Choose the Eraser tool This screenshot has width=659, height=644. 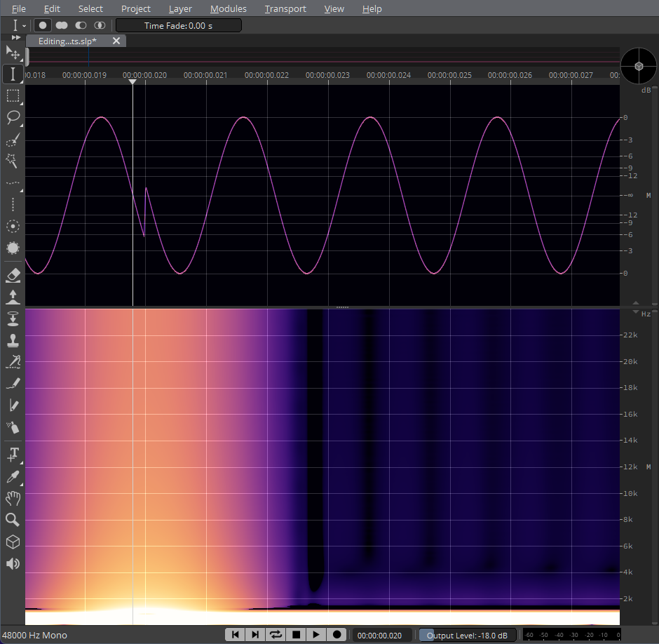13,274
